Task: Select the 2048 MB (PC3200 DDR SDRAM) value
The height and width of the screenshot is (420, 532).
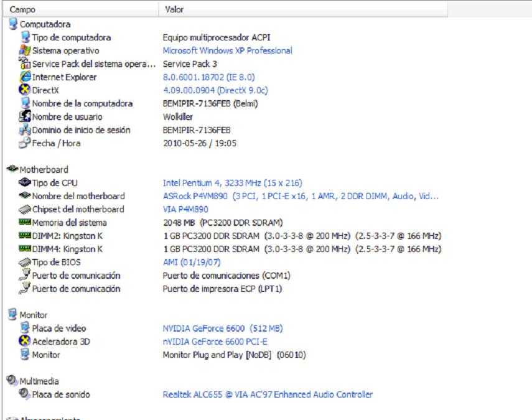Action: [223, 223]
